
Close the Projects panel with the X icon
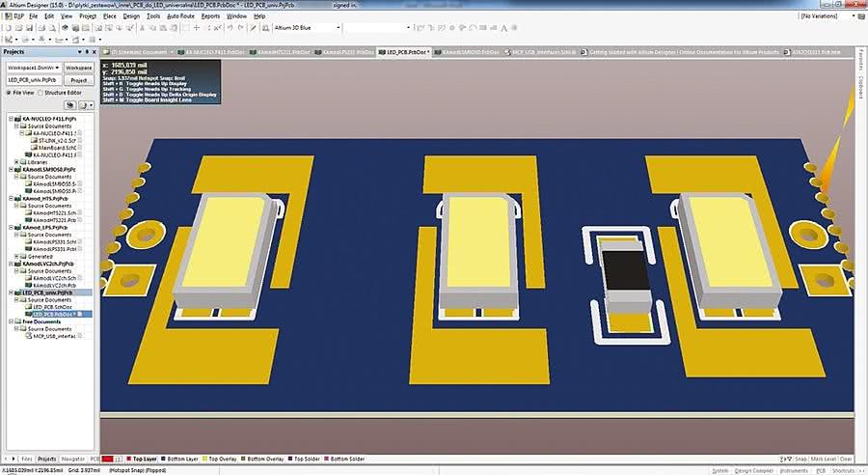point(95,51)
